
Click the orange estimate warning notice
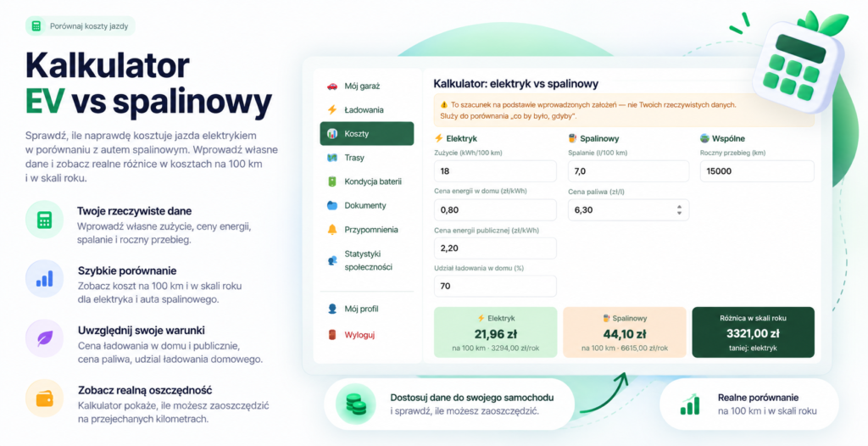[624, 110]
